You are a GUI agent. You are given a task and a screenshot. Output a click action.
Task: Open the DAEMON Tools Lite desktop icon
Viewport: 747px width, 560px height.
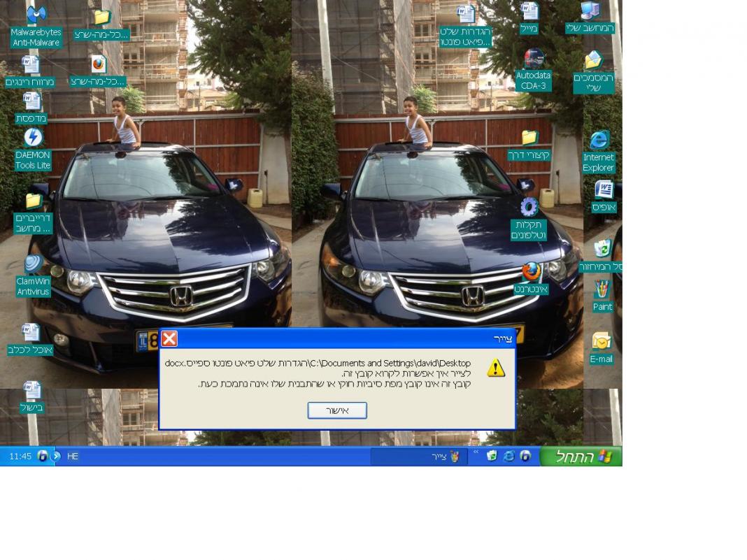point(33,138)
